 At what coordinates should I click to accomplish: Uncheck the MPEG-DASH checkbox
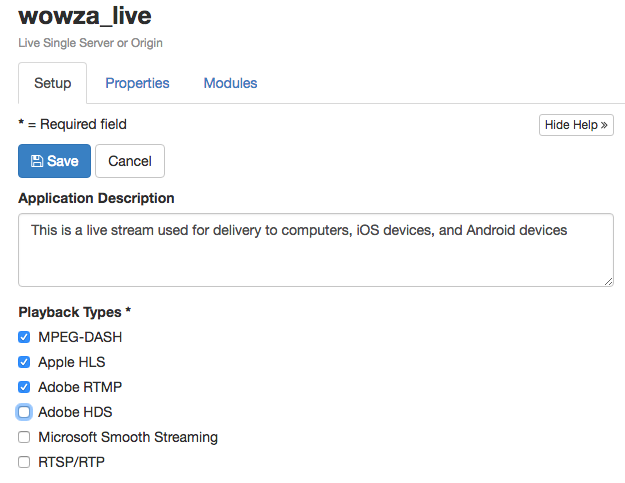[x=24, y=337]
